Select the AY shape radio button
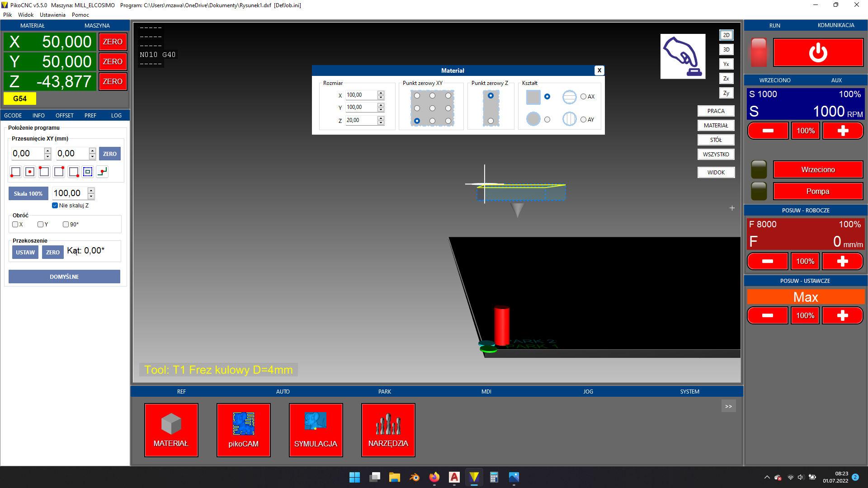The width and height of the screenshot is (868, 488). (583, 120)
